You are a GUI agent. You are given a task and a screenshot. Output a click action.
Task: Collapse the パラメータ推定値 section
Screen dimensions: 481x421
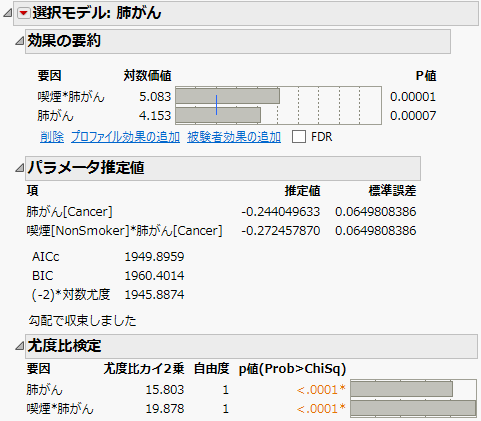pos(20,168)
